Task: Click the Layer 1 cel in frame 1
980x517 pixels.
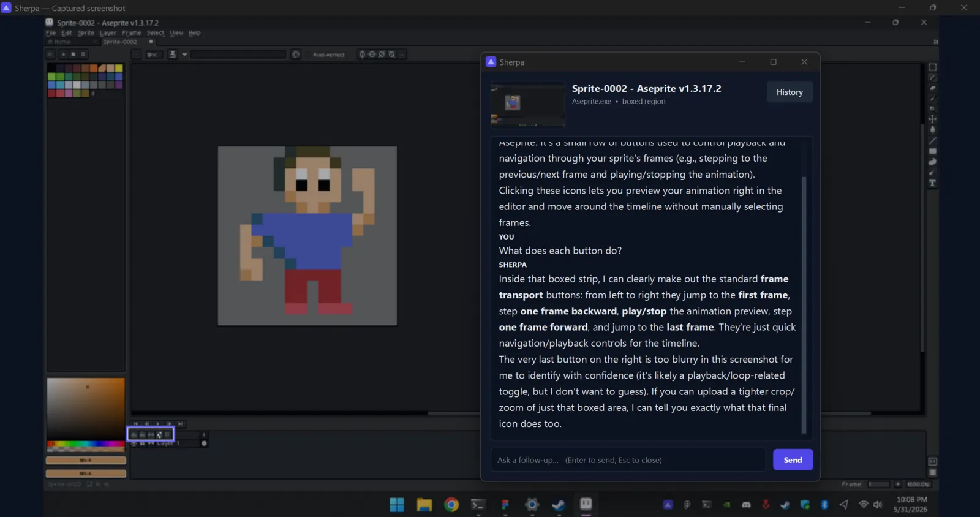Action: click(204, 443)
